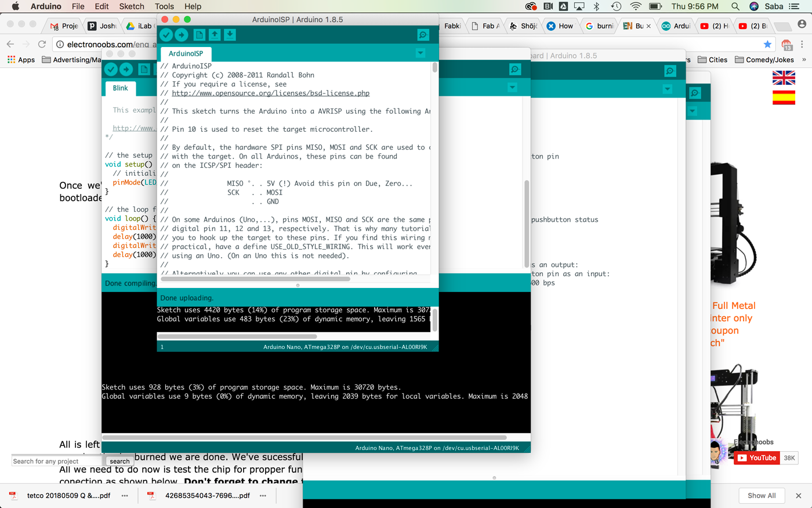Open the Cities bookmark folder
The height and width of the screenshot is (508, 812).
712,60
